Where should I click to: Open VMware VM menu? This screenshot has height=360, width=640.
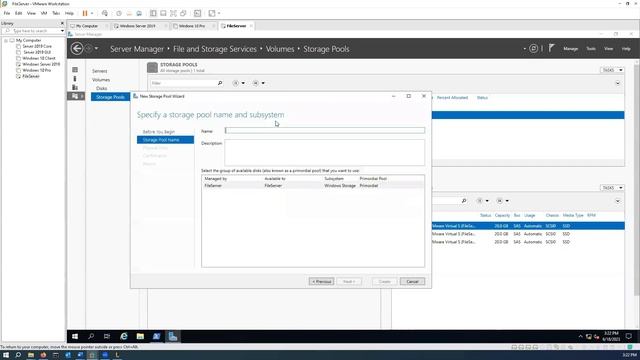(x=44, y=13)
